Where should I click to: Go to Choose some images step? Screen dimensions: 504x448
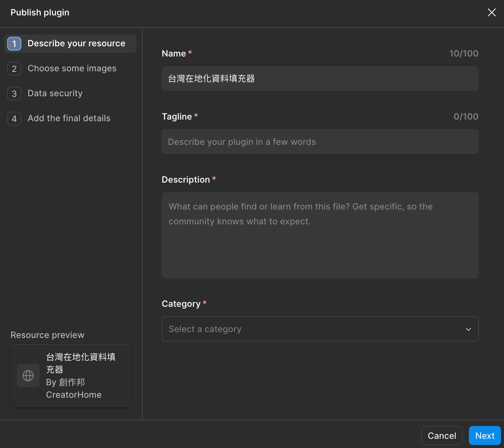tap(72, 68)
